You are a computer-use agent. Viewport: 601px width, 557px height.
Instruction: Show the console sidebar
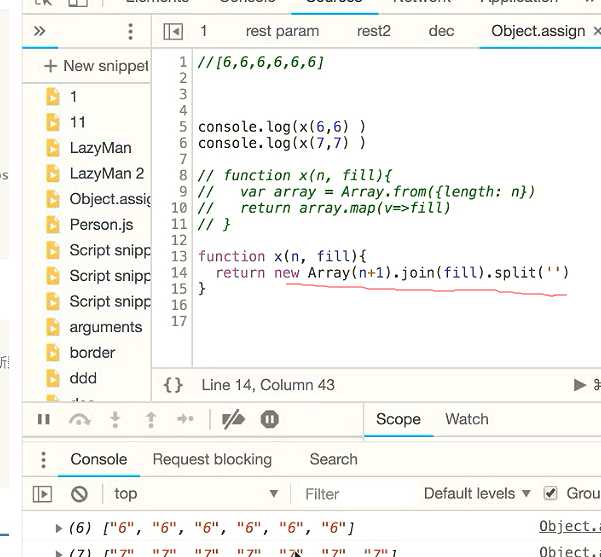click(42, 494)
